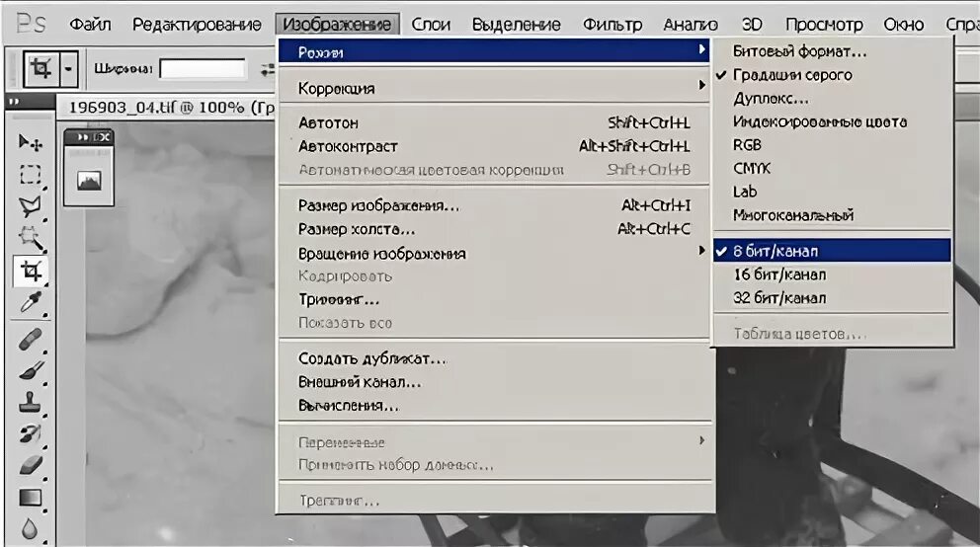This screenshot has height=547, width=980.
Task: Expand the Режим submenu
Action: pos(494,51)
